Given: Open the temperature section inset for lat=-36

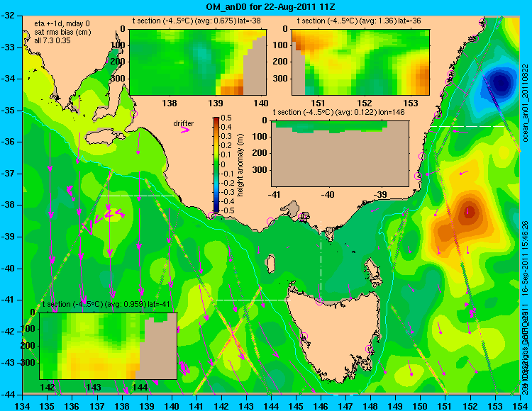Looking at the screenshot, I should pos(360,62).
